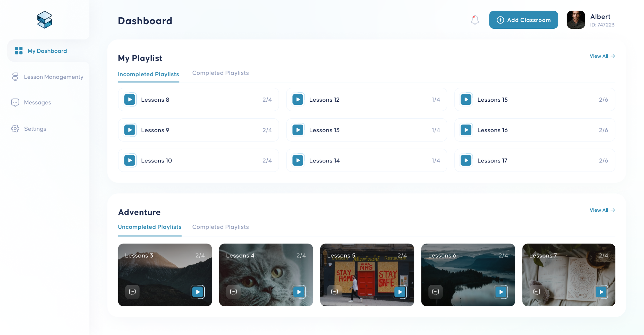This screenshot has height=335, width=644.
Task: Play Lessons 17
Action: click(466, 160)
